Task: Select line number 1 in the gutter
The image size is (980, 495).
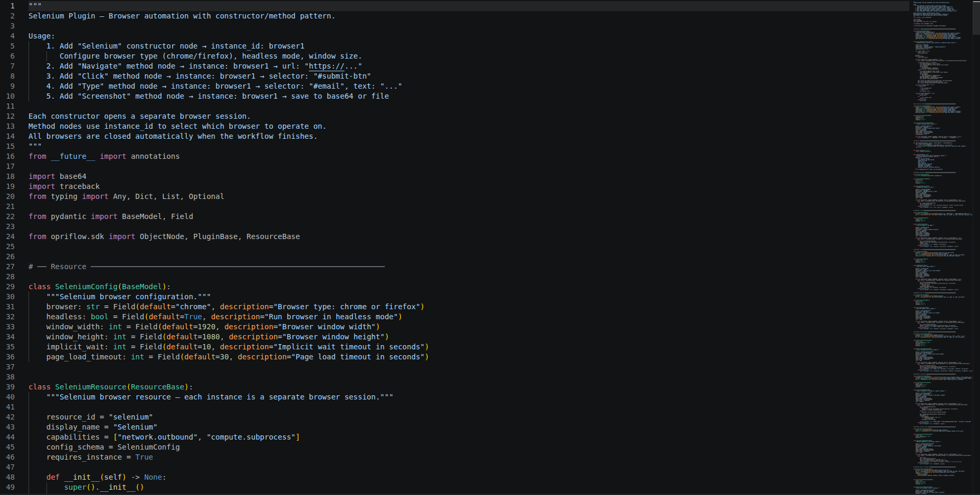Action: (13, 6)
